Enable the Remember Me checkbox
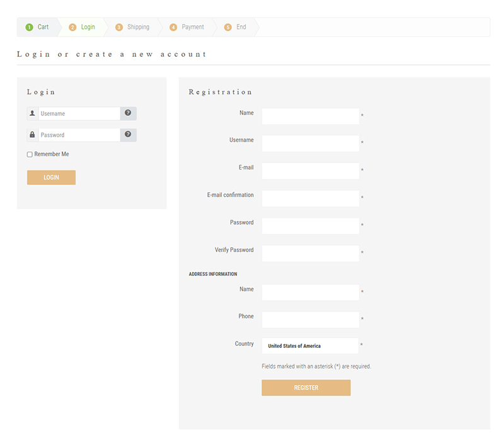Viewport: 504px width, 446px height. pos(30,154)
